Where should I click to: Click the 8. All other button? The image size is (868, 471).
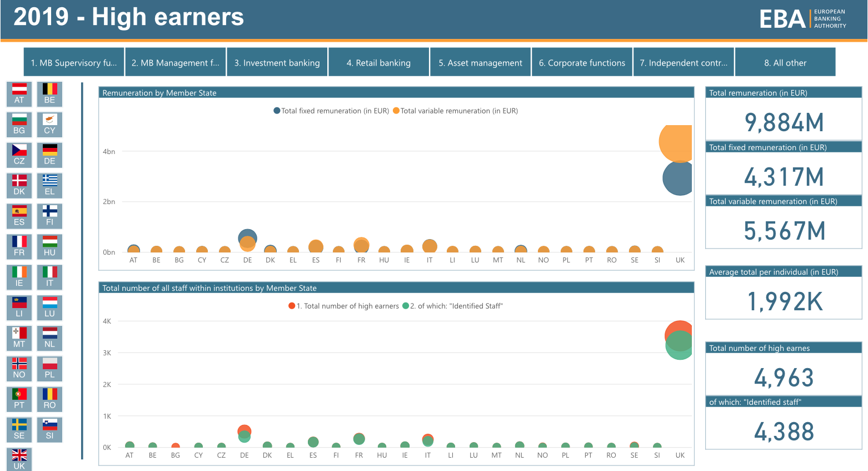pyautogui.click(x=785, y=62)
